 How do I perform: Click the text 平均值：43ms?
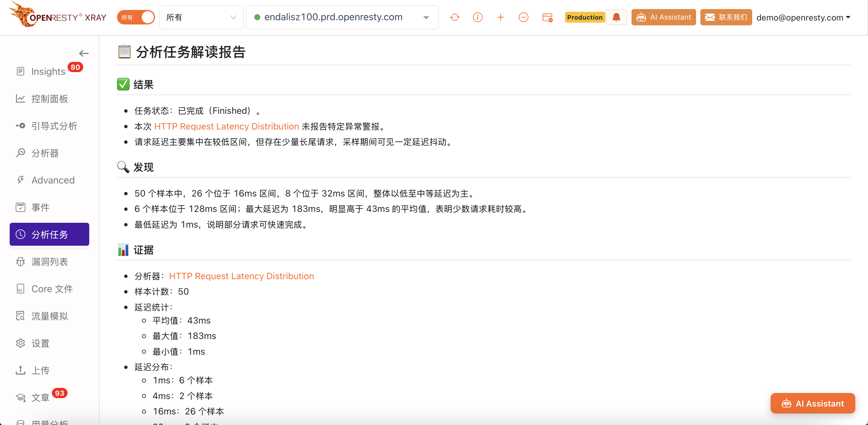[181, 321]
